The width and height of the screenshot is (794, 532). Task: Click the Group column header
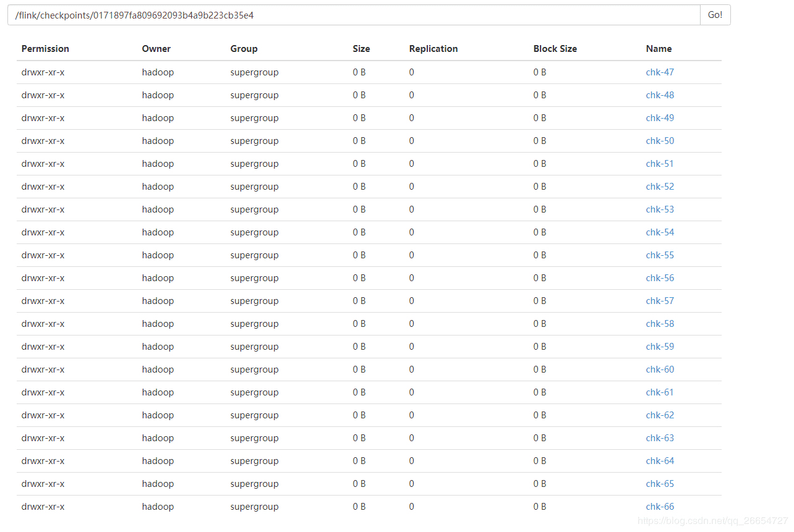point(244,49)
